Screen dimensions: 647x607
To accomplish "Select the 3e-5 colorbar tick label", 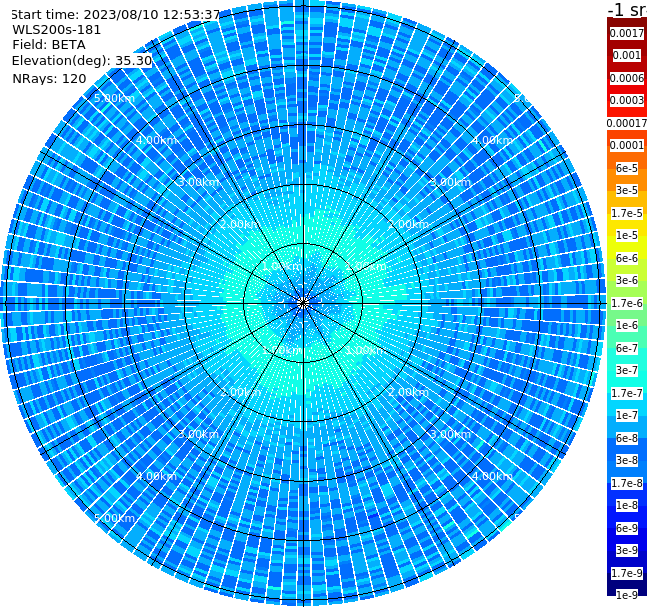I will coord(627,190).
